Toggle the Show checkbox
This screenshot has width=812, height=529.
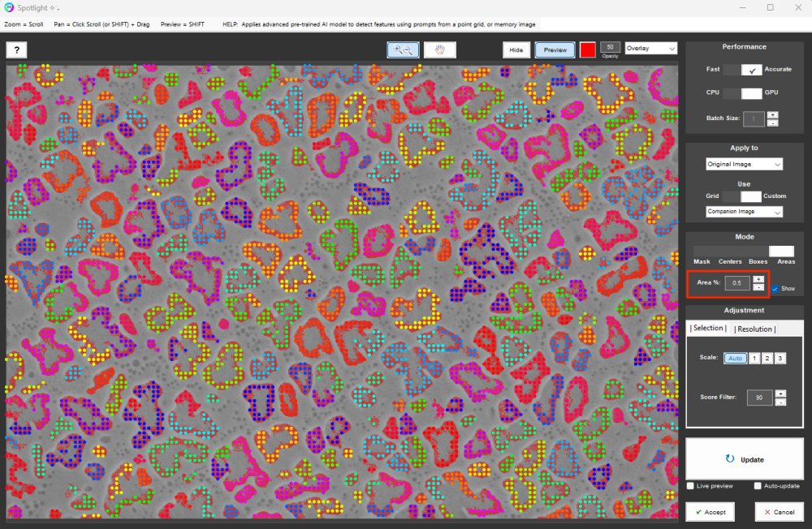click(775, 289)
